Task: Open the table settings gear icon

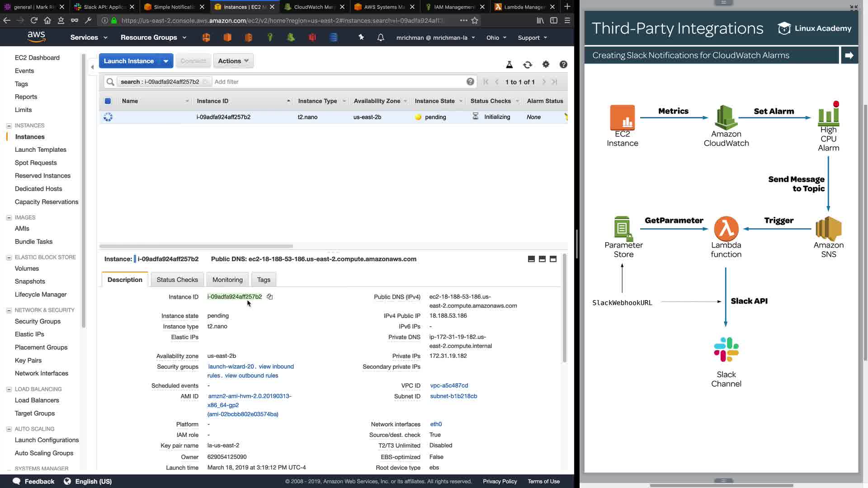Action: (546, 65)
